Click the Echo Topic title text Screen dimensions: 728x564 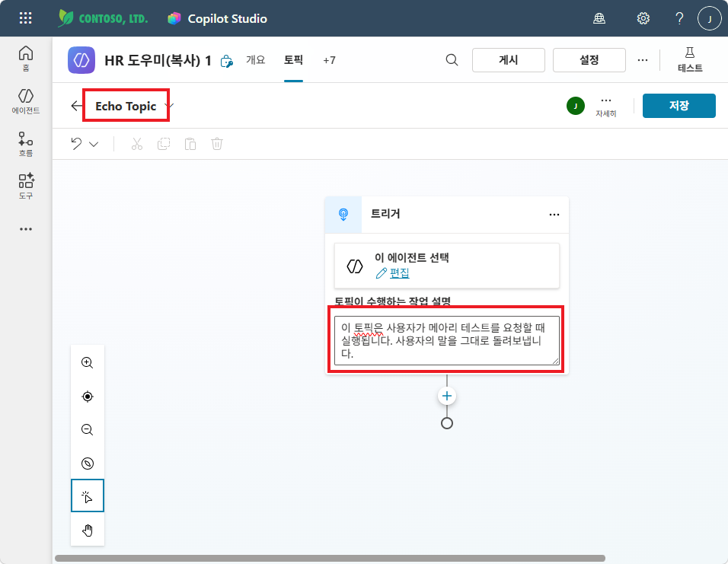point(126,106)
